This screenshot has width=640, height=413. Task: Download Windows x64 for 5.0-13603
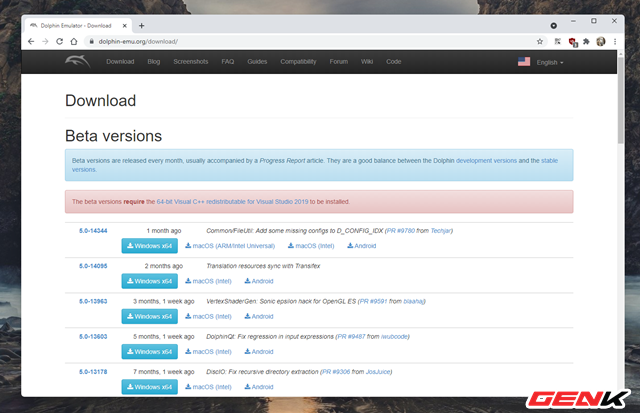tap(149, 351)
